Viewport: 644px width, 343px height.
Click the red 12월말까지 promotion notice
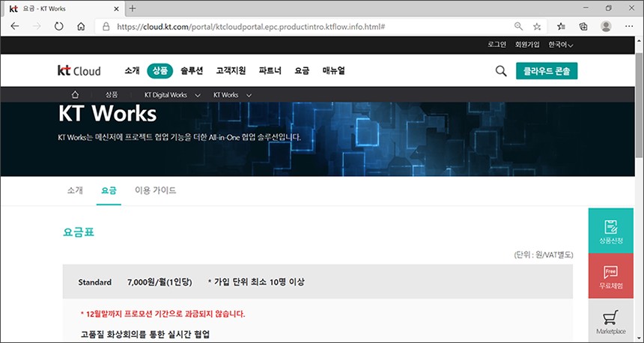(x=163, y=315)
